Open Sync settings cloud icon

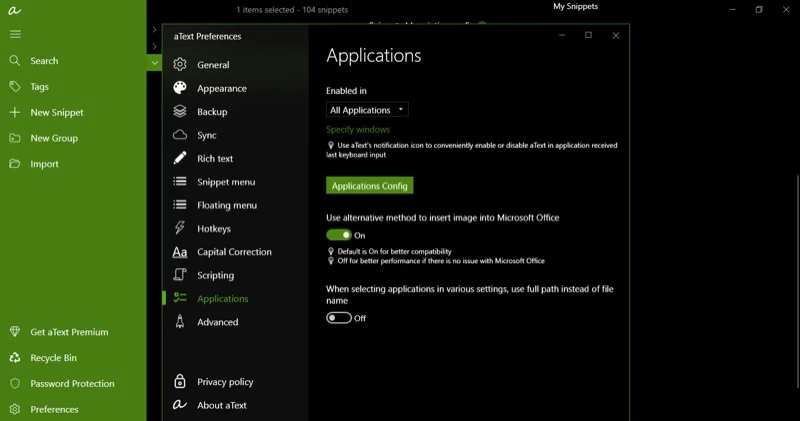(180, 135)
